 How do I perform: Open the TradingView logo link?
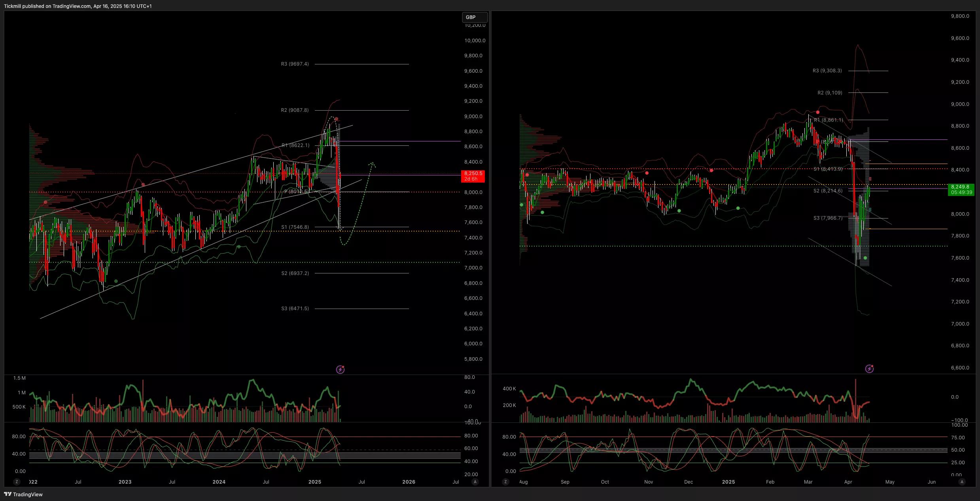point(23,494)
